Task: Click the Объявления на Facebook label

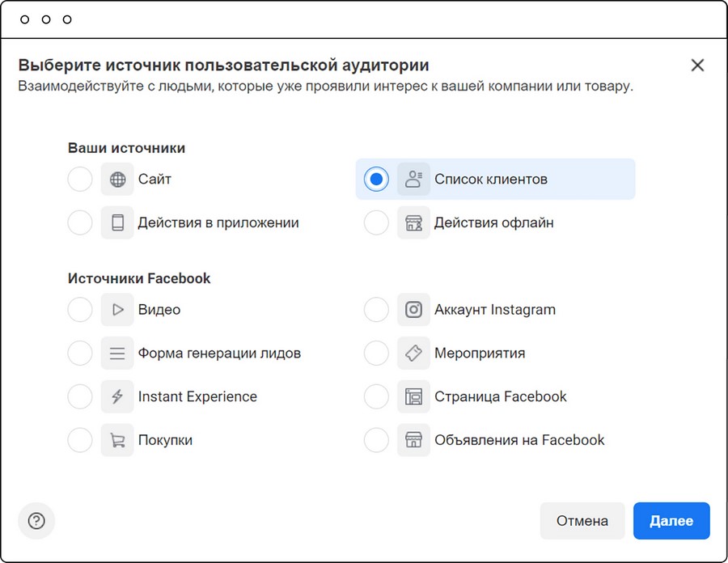Action: 519,440
